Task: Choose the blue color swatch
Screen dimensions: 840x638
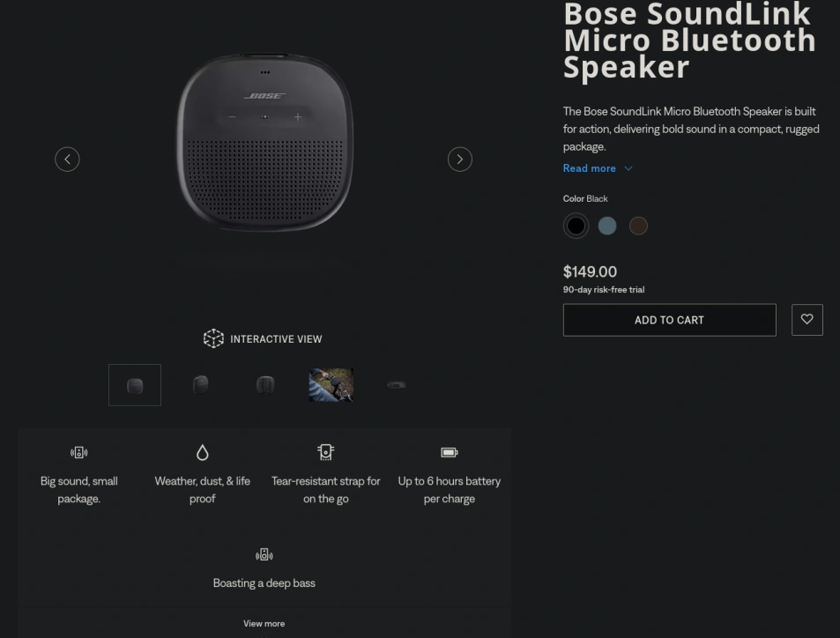Action: coord(607,226)
